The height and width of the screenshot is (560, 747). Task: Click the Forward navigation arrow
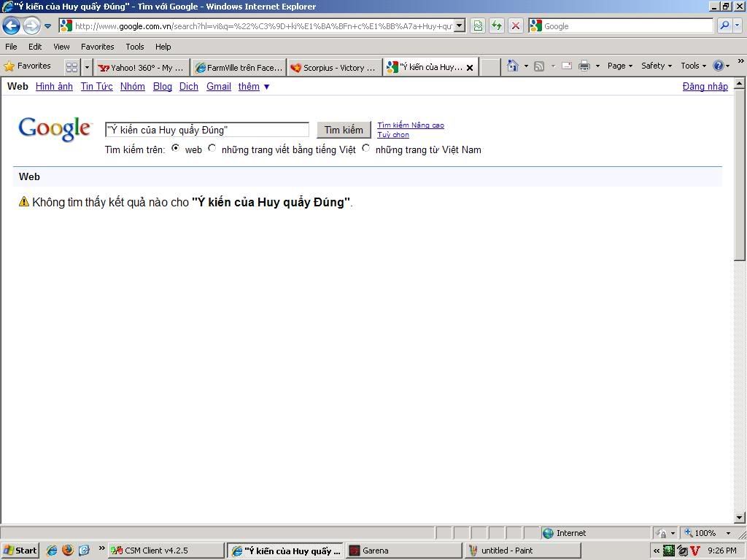point(31,26)
